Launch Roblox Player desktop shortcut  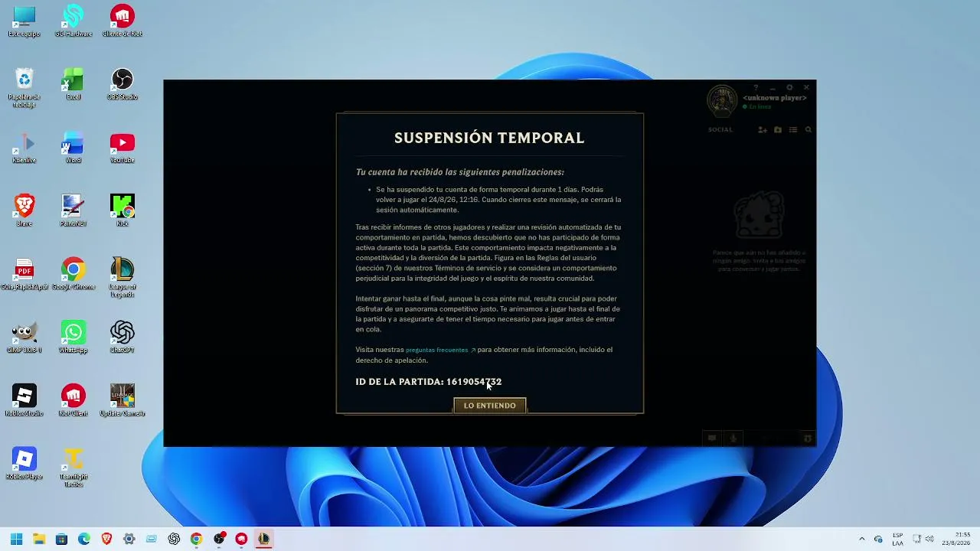click(24, 464)
